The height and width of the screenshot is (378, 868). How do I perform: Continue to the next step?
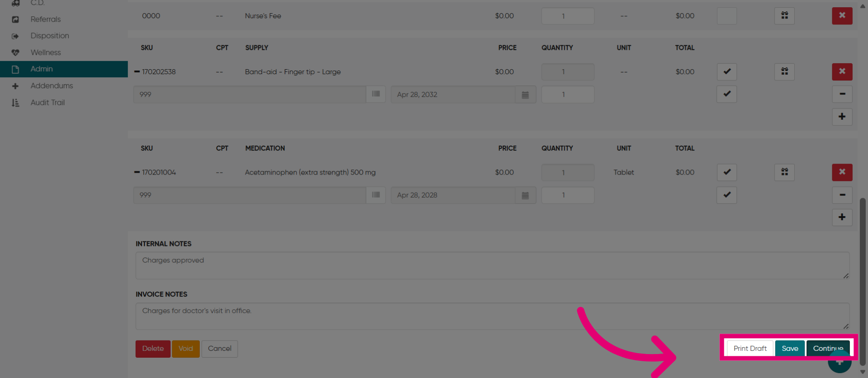tap(828, 348)
